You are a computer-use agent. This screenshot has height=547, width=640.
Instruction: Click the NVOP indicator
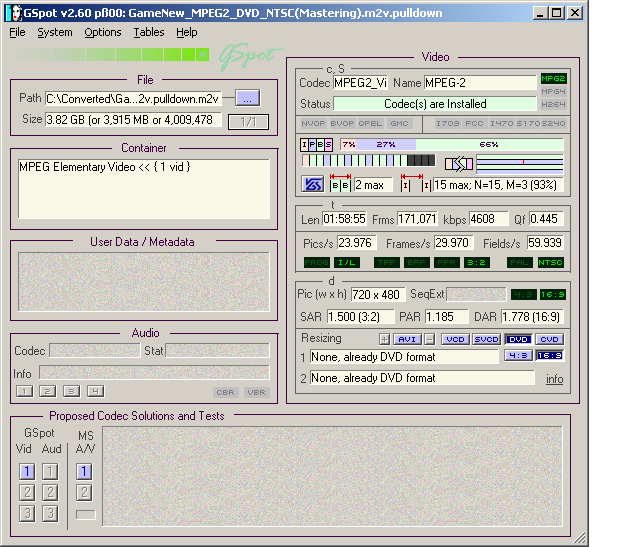tap(313, 123)
